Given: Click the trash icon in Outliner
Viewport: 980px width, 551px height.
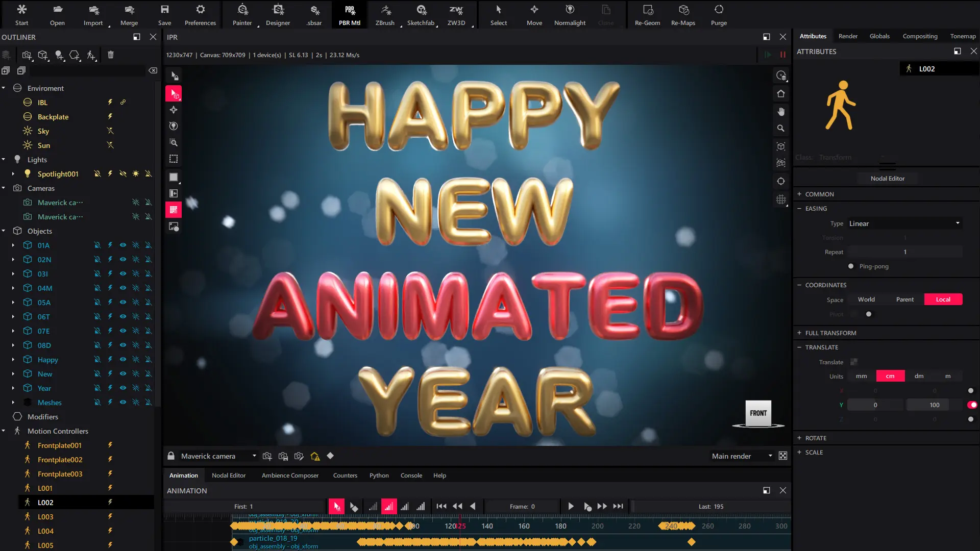Looking at the screenshot, I should pos(111,55).
